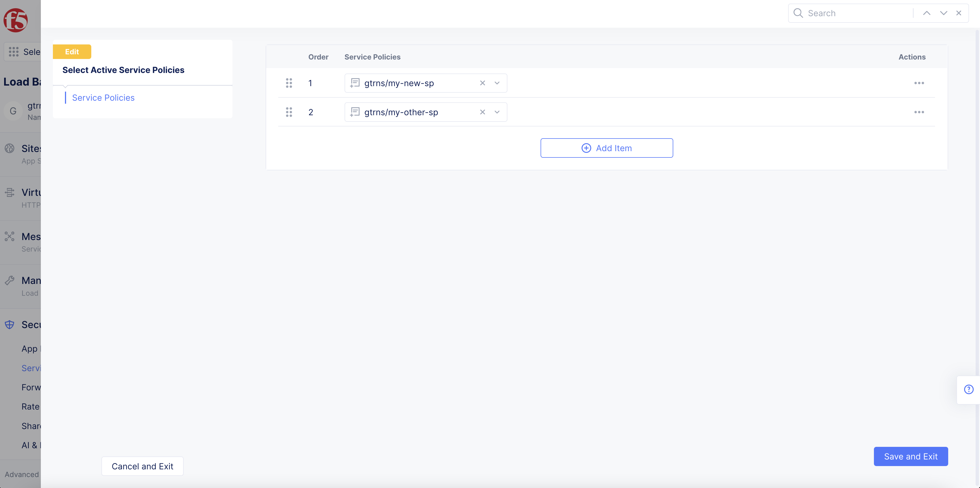This screenshot has width=980, height=488.
Task: Click the Add Item button
Action: pyautogui.click(x=606, y=148)
